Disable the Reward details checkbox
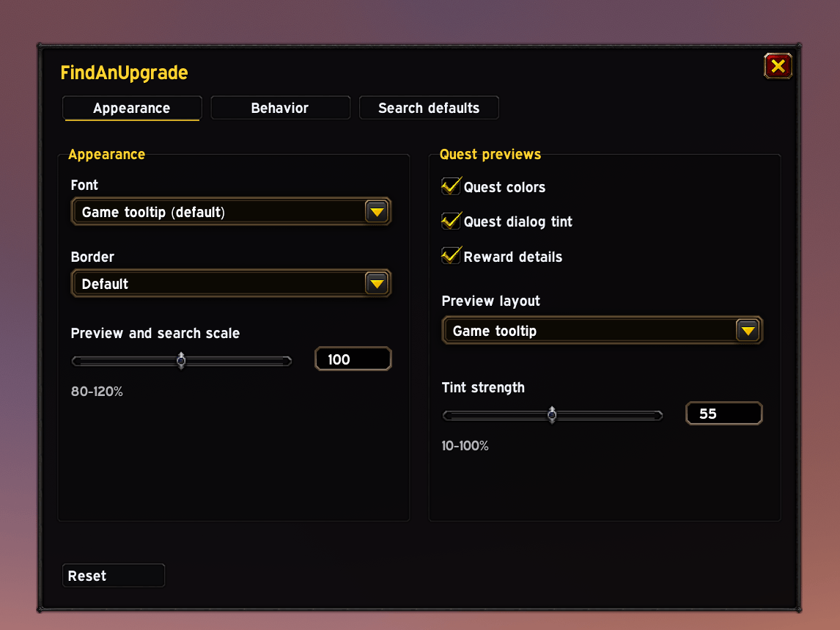Screen dimensions: 840x630 (451, 256)
